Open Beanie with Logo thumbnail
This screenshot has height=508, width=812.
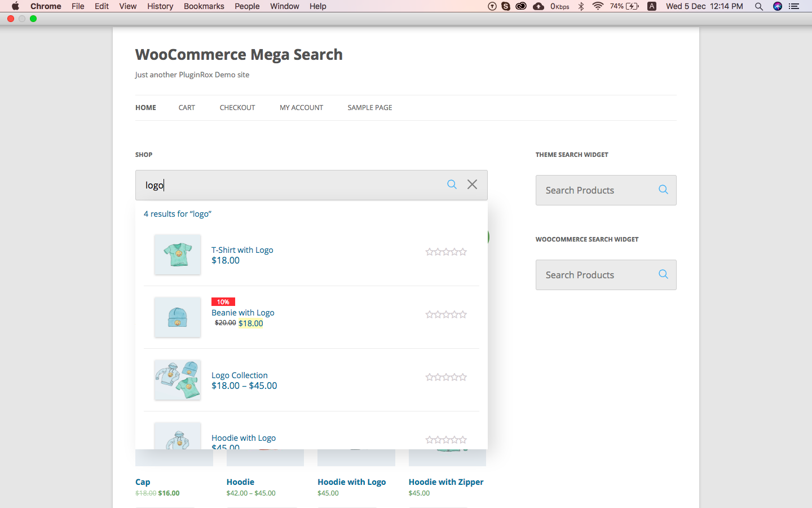[x=178, y=317]
